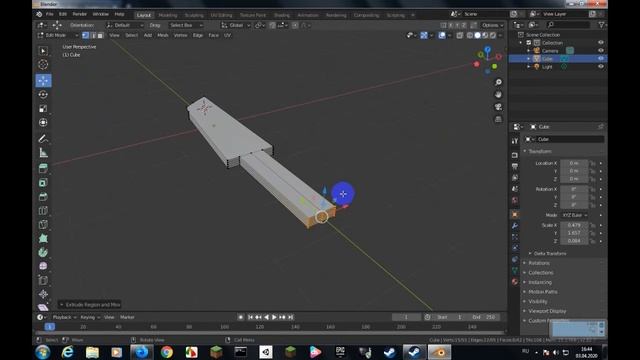The width and height of the screenshot is (640, 360).
Task: Hide the Light object via eye icon
Action: [x=600, y=67]
